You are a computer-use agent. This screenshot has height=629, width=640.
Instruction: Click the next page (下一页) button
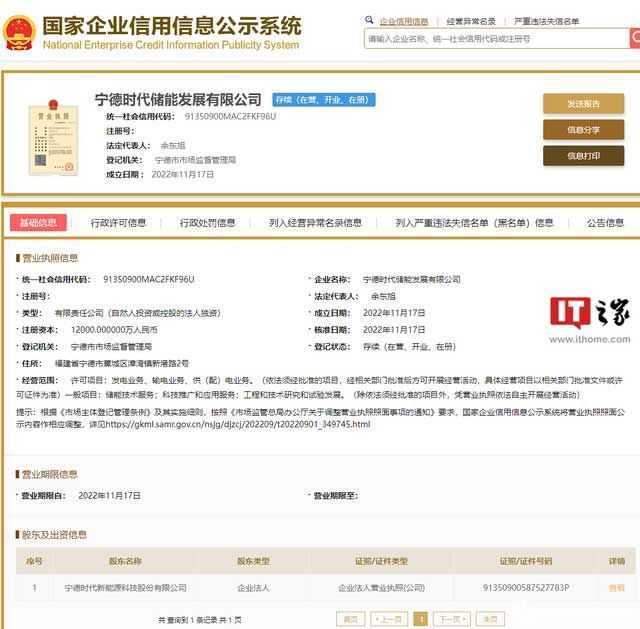coord(452,619)
